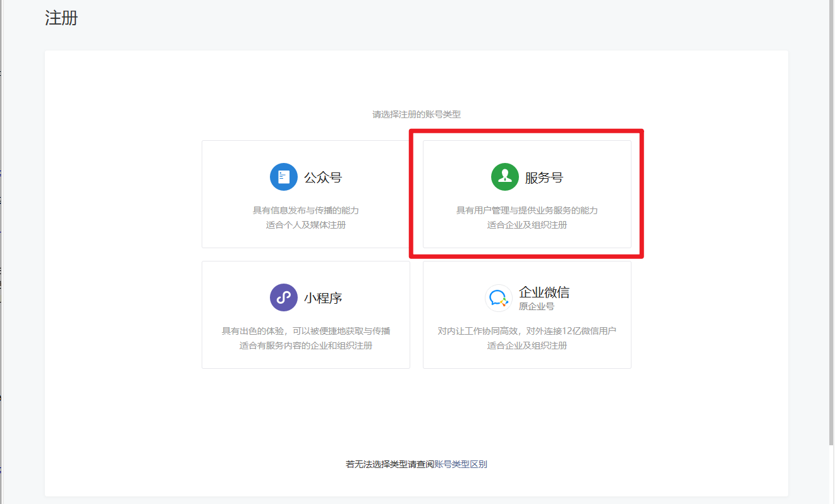Click 具有用户管理与提供业务服务的能力 description
The width and height of the screenshot is (835, 504).
(x=527, y=210)
